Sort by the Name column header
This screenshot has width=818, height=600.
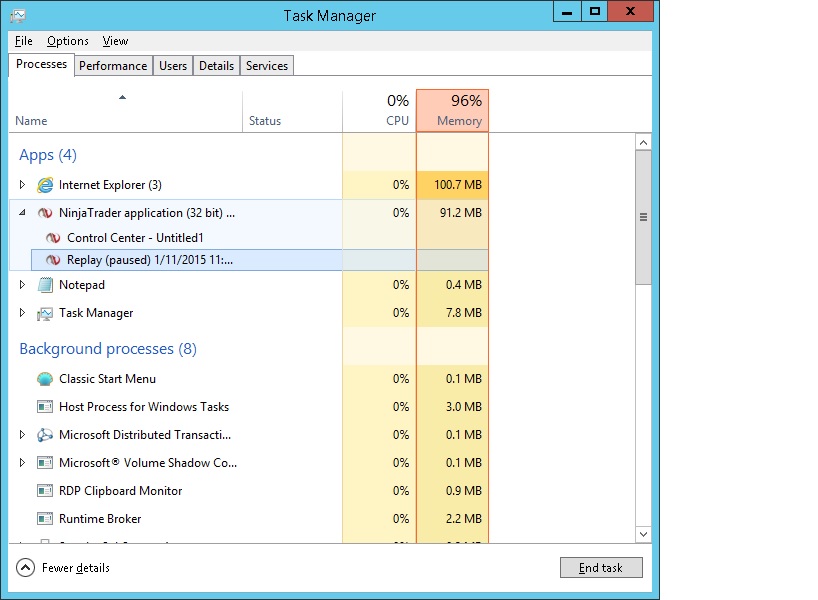click(126, 111)
